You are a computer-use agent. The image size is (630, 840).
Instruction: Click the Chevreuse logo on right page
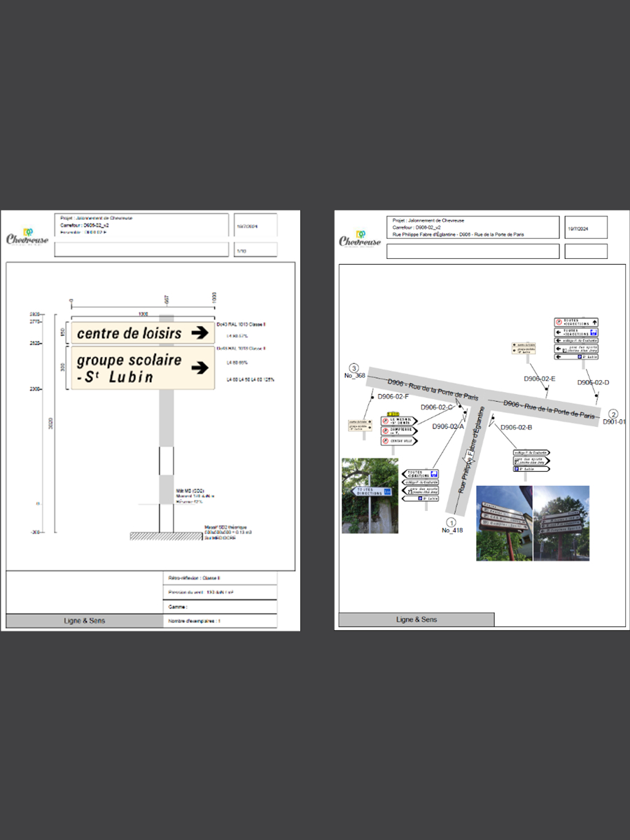360,239
